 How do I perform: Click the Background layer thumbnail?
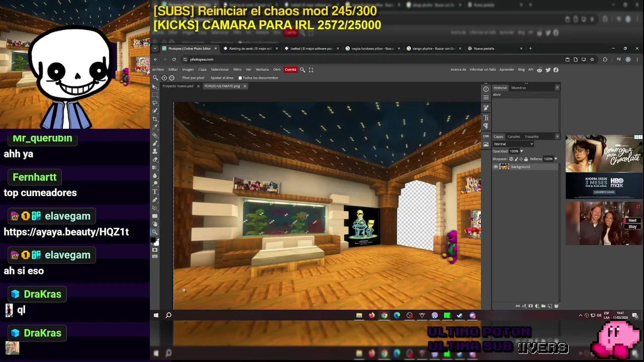(504, 167)
